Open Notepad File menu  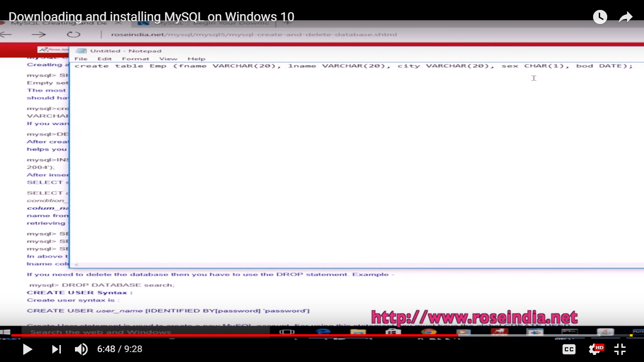tap(81, 59)
